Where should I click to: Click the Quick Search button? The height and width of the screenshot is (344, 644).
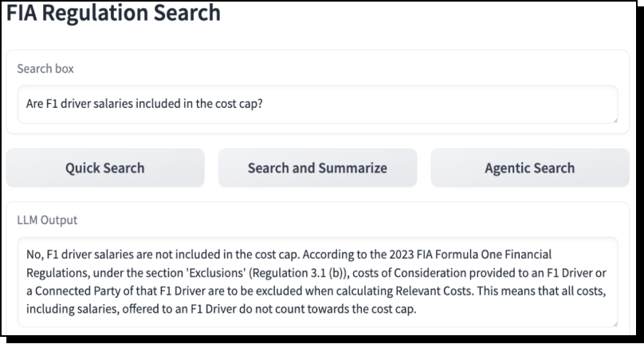point(105,168)
